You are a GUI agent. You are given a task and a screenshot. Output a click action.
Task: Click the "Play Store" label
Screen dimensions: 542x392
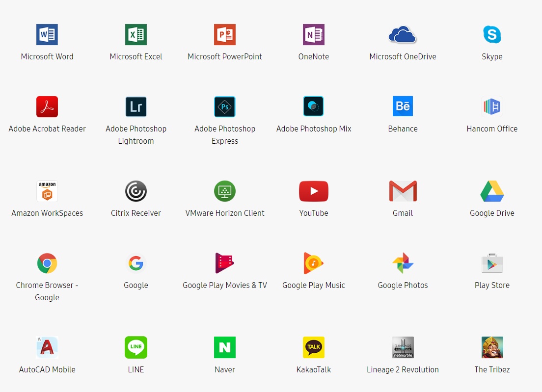point(492,286)
